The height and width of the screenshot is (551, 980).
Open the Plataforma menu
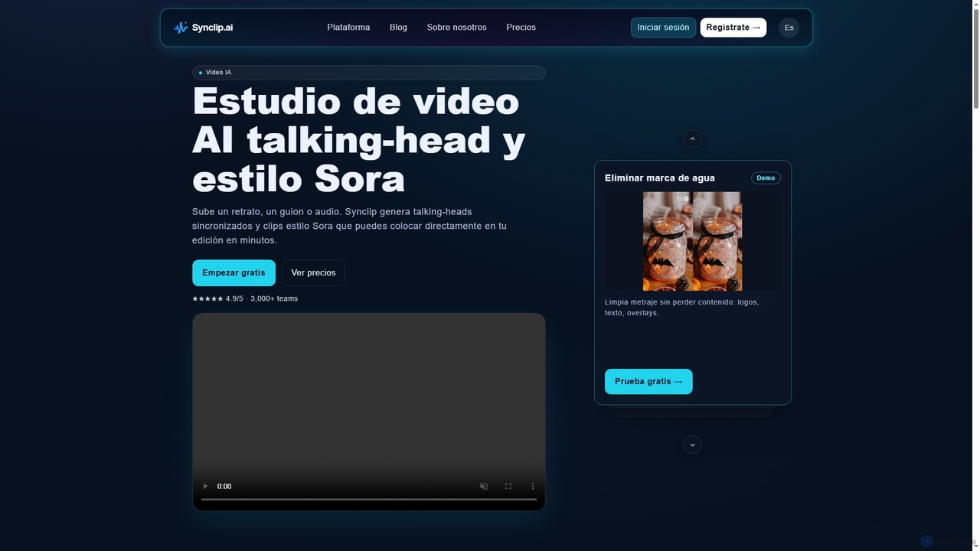pyautogui.click(x=348, y=28)
